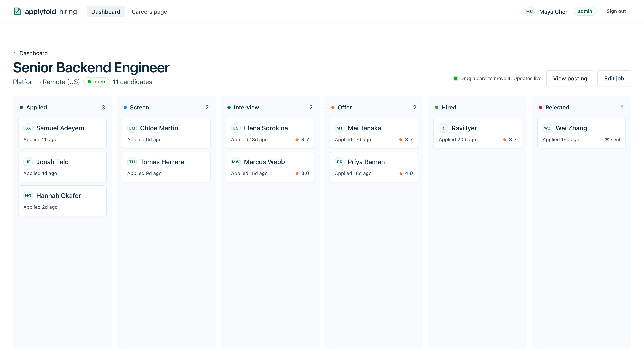Click the WZ avatar icon
This screenshot has height=362, width=644.
(547, 128)
